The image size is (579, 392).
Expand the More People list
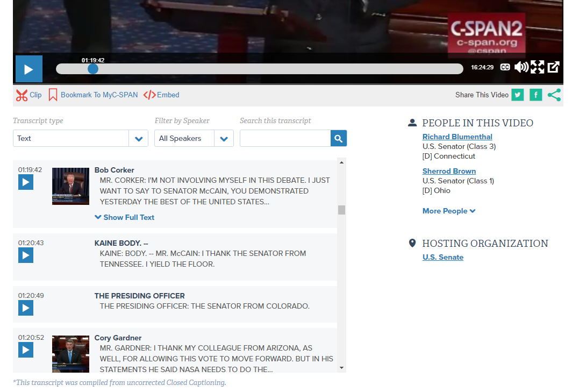[449, 211]
